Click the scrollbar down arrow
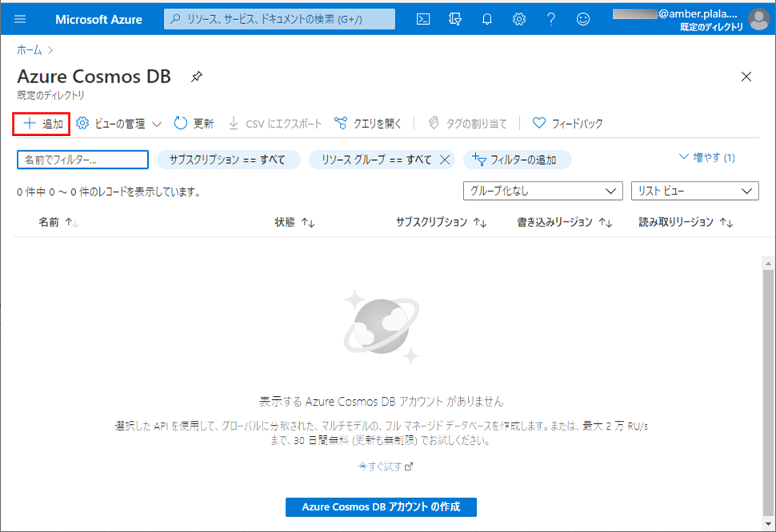 click(768, 523)
